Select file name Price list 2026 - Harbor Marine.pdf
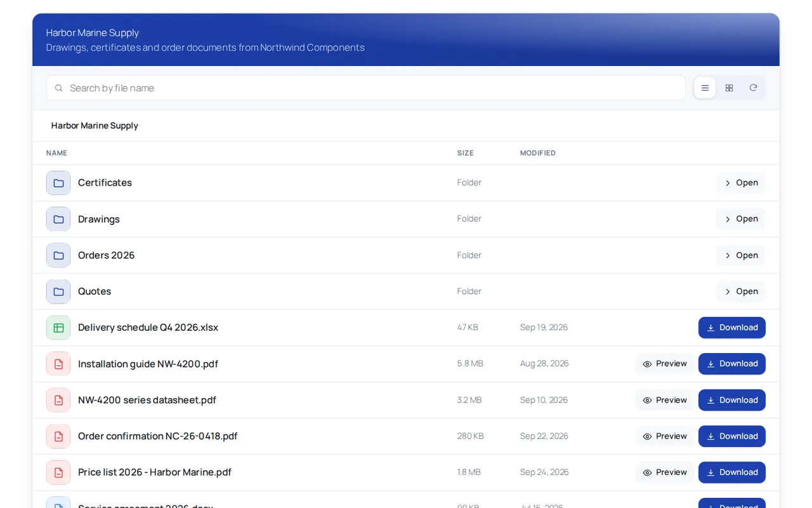 click(x=155, y=472)
